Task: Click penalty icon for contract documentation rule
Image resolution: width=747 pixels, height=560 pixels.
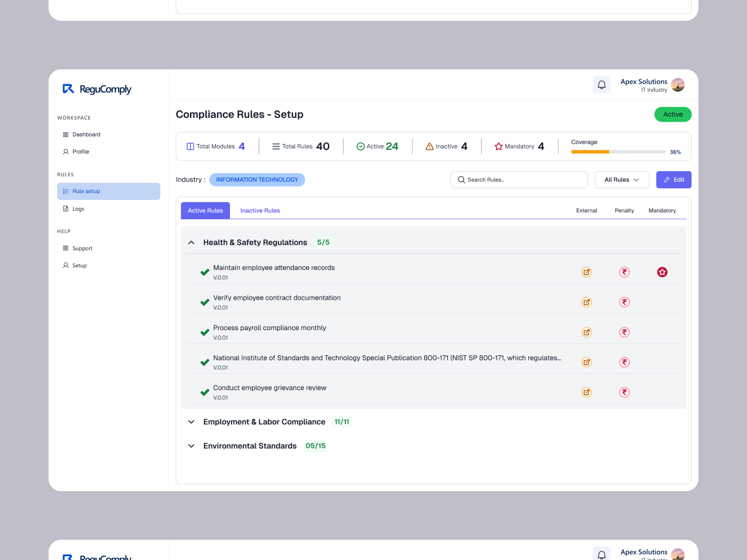Action: coord(624,302)
